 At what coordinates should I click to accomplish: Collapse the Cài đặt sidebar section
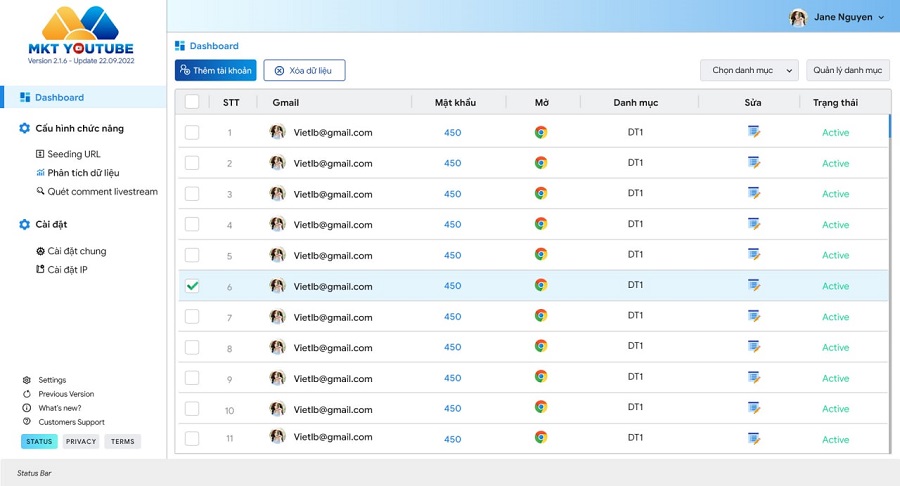[51, 224]
